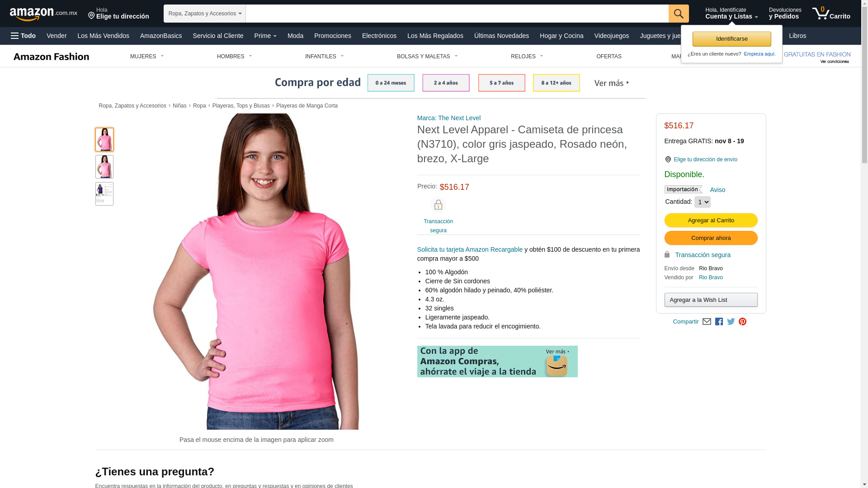Share product on Pinterest icon
868x488 pixels.
click(x=742, y=322)
